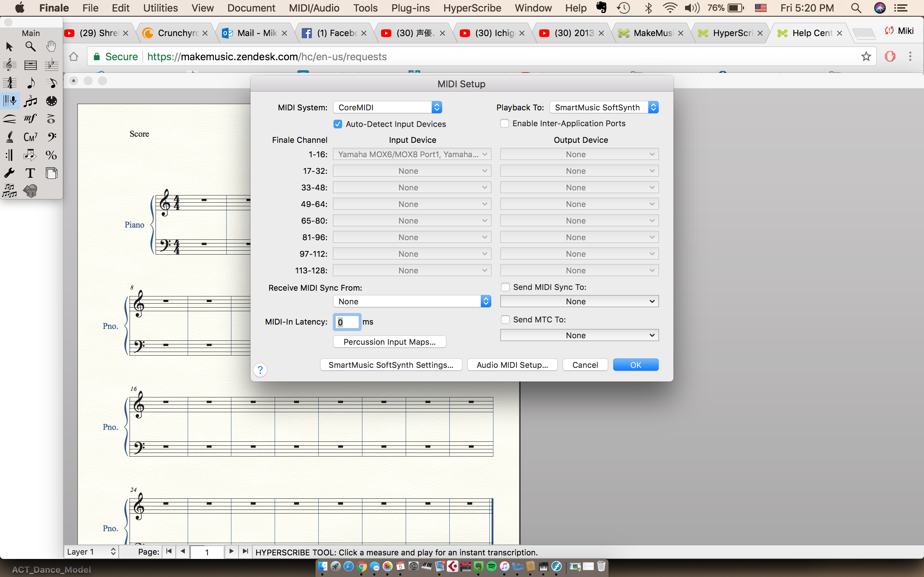Click the Percussion Input Maps button

pyautogui.click(x=389, y=342)
